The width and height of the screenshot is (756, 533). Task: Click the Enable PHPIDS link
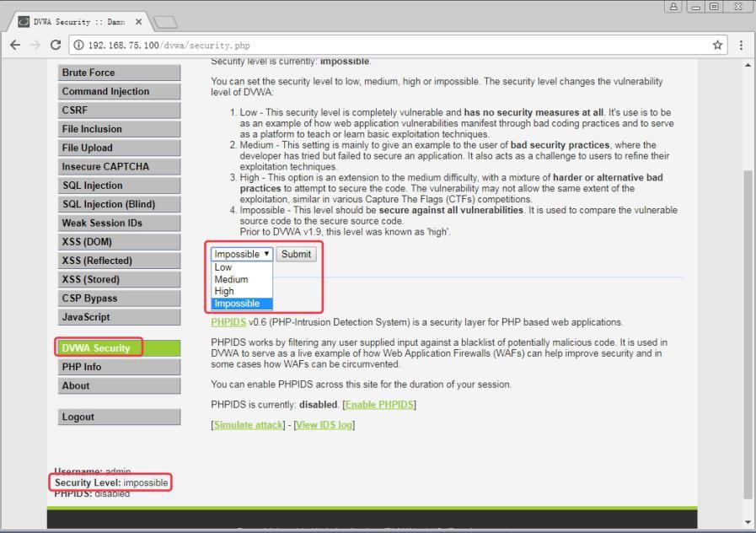click(379, 405)
